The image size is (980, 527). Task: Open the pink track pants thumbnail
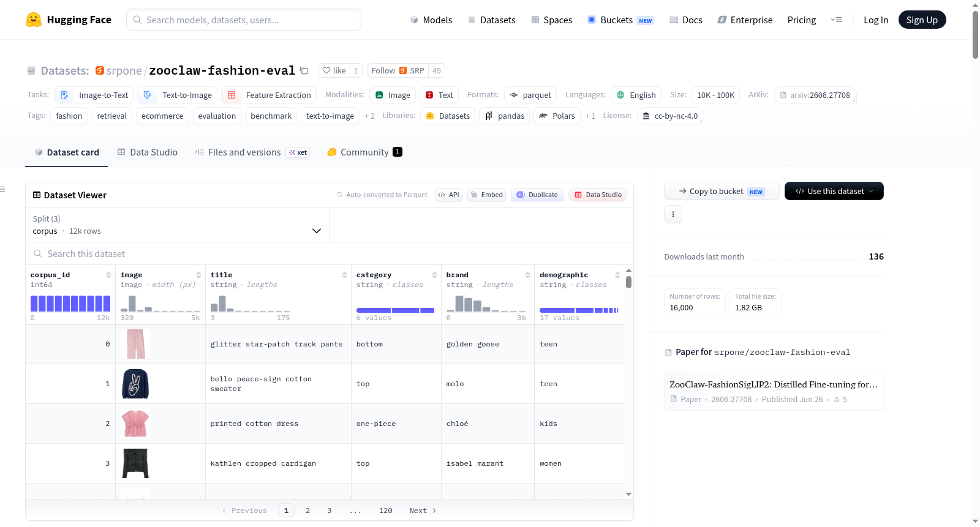point(135,344)
